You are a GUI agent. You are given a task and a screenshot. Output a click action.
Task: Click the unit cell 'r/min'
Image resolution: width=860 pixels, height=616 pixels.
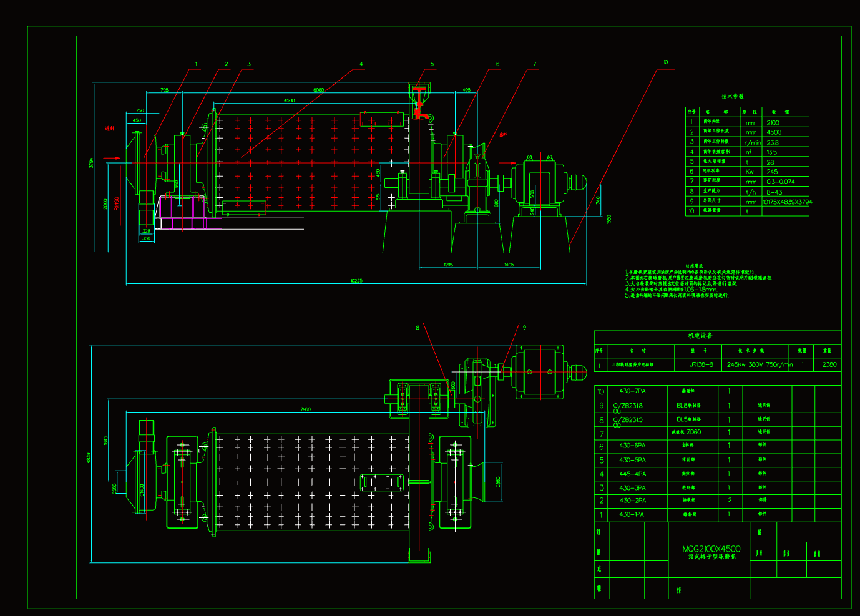click(x=752, y=143)
